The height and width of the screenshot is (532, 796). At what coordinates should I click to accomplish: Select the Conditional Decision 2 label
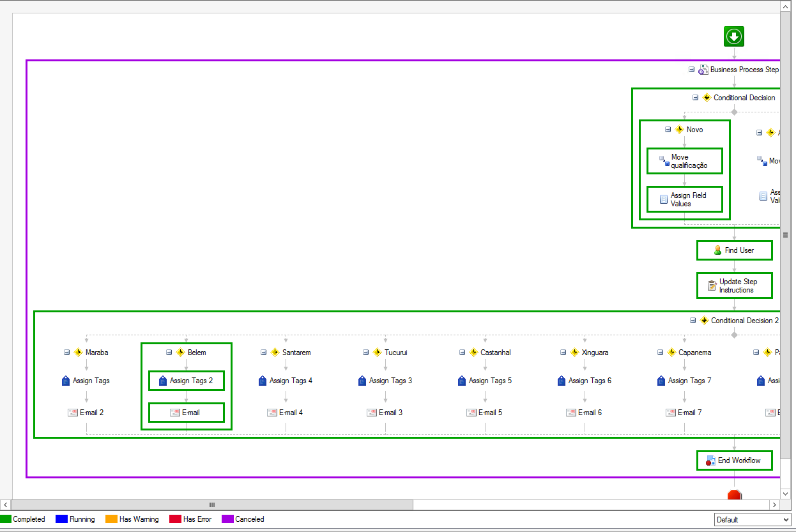tap(745, 321)
